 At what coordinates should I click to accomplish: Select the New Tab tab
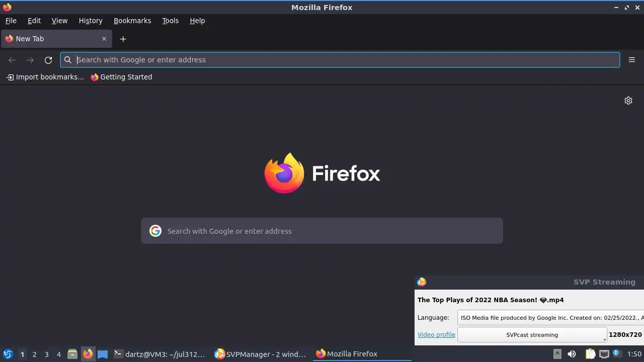[56, 39]
